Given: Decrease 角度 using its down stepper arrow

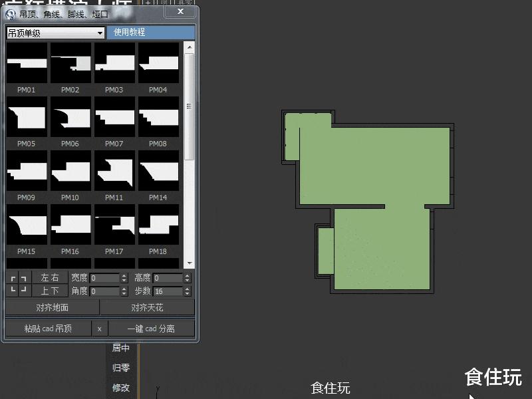Looking at the screenshot, I should point(124,293).
